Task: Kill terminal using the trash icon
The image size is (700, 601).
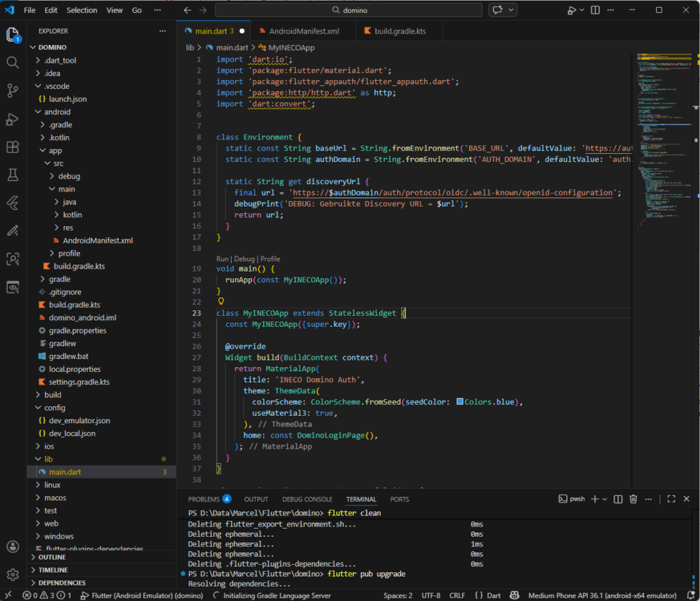Action: [634, 499]
